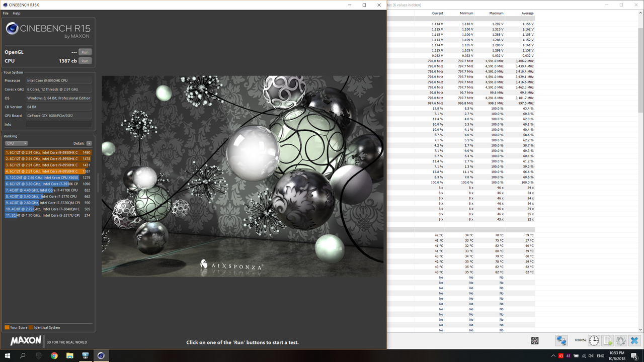The image size is (644, 362).
Task: Open the Windows Start menu
Action: click(x=8, y=355)
